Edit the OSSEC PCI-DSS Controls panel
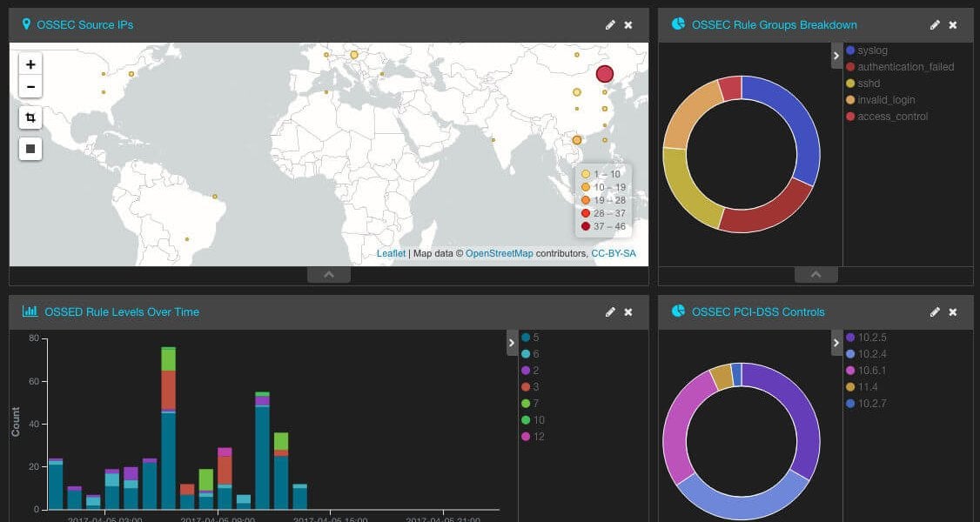980x522 pixels. 935,312
